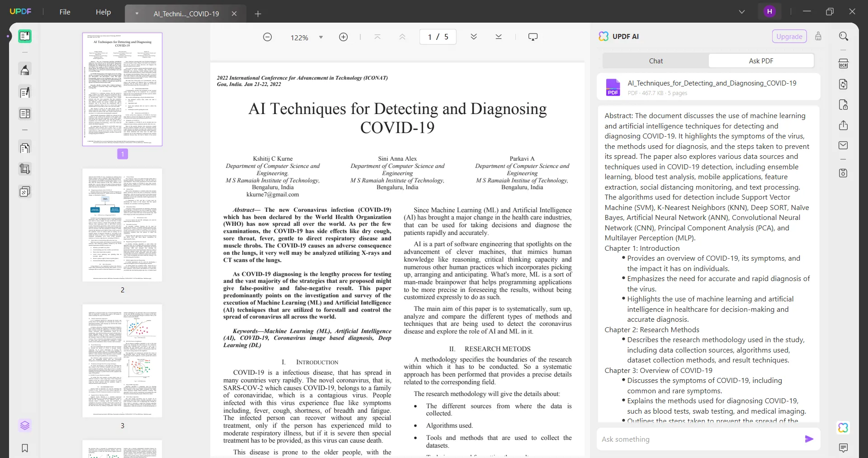Send the PDF by email icon

pos(844,146)
